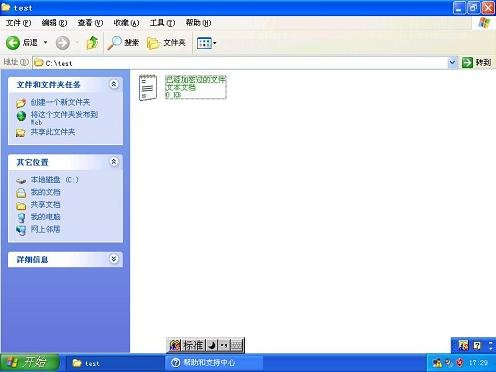
Task: Click the Up one folder icon
Action: click(92, 43)
